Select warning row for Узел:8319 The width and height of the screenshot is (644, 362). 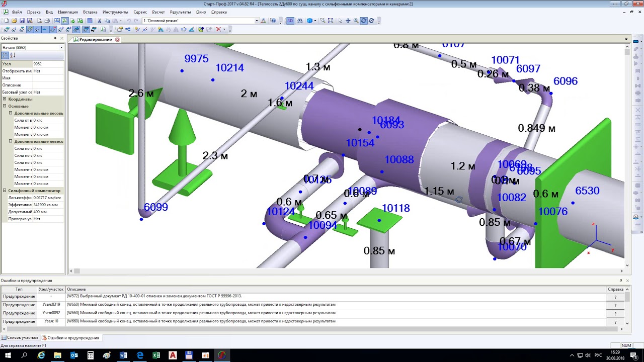[304, 305]
